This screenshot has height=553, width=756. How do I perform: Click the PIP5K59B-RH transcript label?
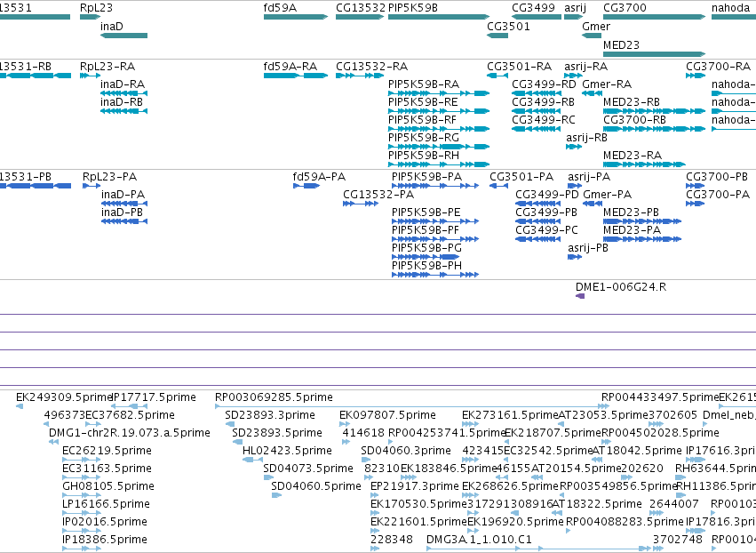pyautogui.click(x=424, y=156)
